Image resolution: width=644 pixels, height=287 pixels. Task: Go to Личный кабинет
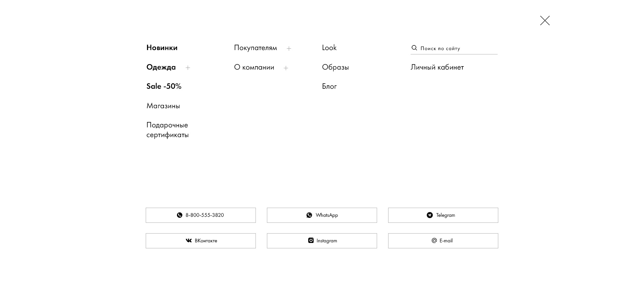[x=437, y=67]
